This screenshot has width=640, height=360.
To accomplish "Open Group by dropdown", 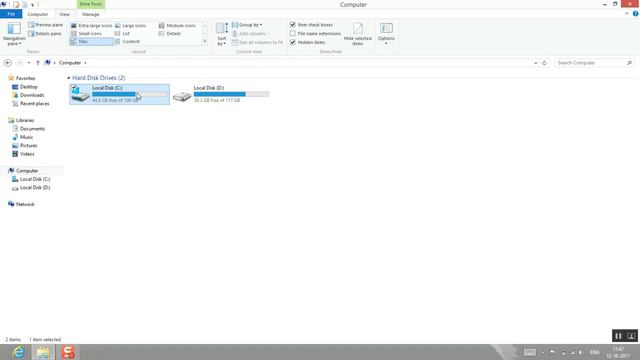I will (247, 25).
